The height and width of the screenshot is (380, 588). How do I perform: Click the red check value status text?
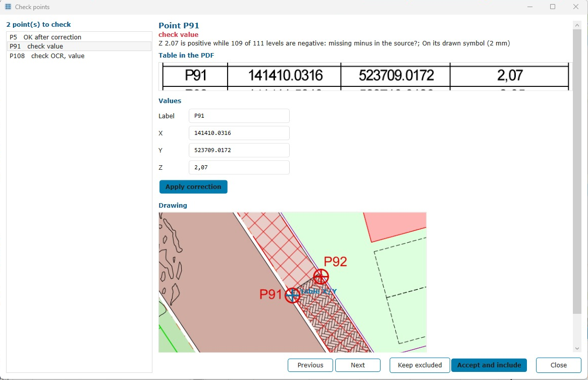[x=179, y=34]
